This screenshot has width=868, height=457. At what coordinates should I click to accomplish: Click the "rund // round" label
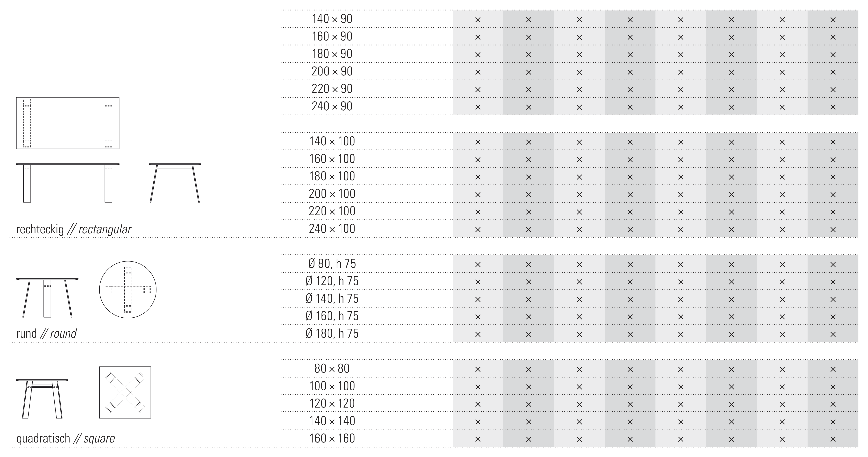tap(46, 334)
